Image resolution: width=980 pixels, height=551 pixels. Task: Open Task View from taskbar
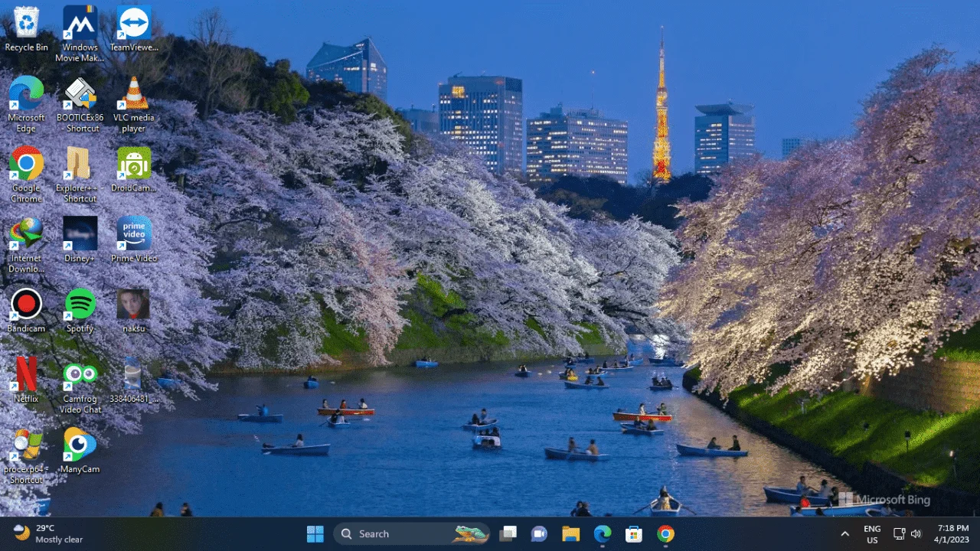click(x=508, y=533)
